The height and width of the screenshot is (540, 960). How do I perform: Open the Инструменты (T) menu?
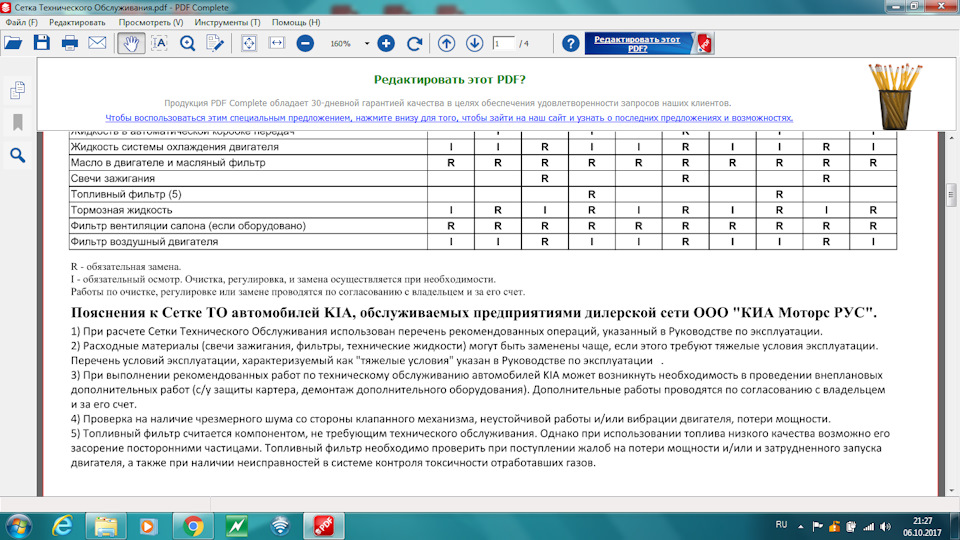click(227, 22)
